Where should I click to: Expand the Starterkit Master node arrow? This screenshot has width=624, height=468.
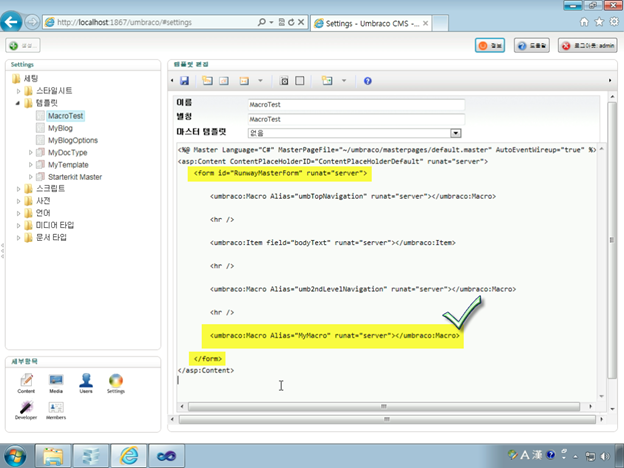pyautogui.click(x=31, y=177)
